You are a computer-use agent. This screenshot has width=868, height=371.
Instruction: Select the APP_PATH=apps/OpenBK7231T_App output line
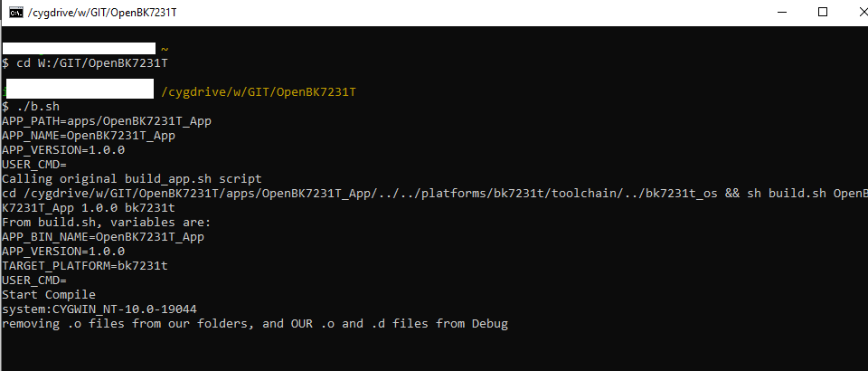click(x=107, y=120)
